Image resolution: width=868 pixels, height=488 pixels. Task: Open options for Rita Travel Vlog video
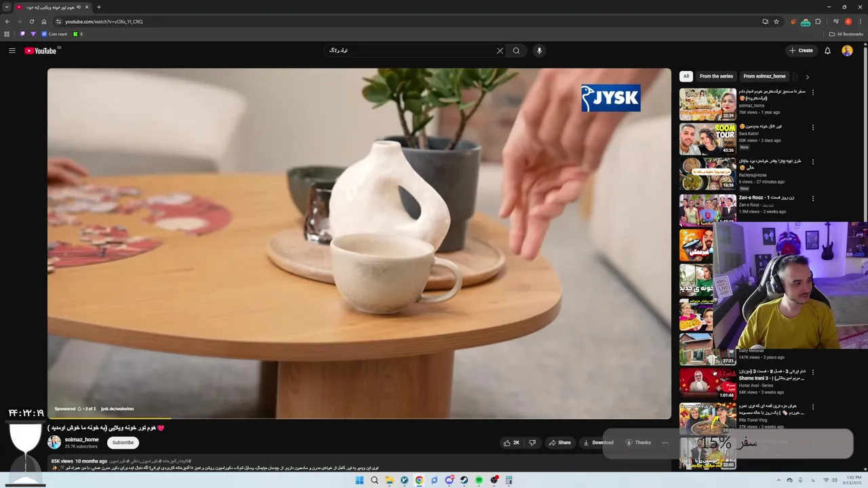(x=813, y=408)
